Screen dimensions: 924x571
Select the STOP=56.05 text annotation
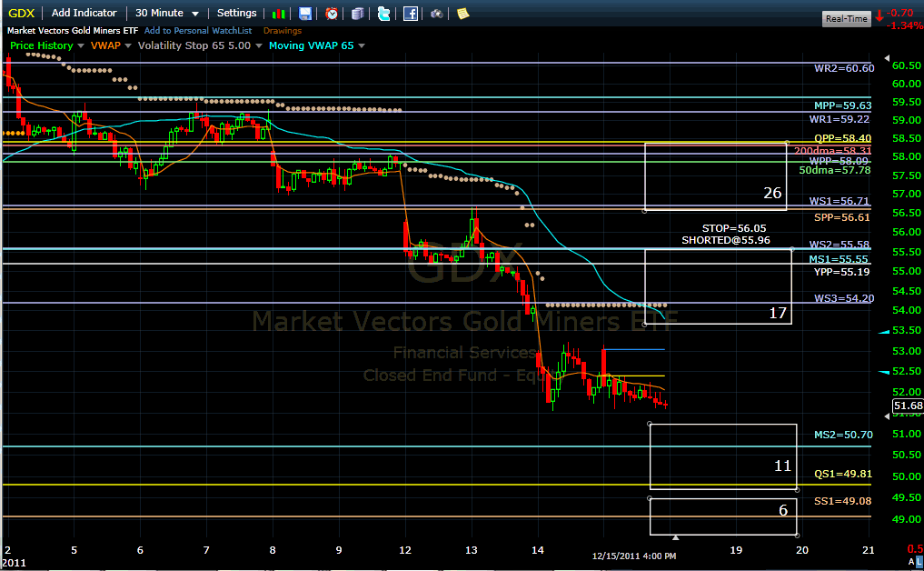(x=734, y=228)
